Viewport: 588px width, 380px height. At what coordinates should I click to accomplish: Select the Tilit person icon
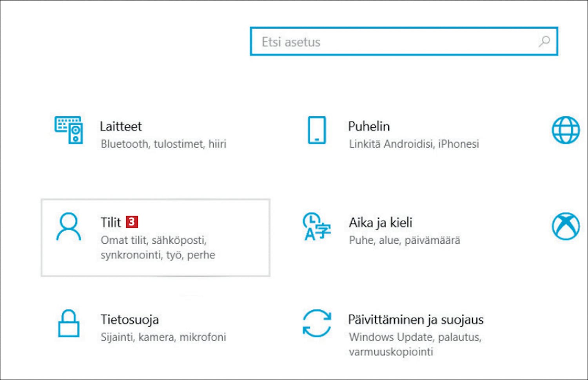click(69, 226)
